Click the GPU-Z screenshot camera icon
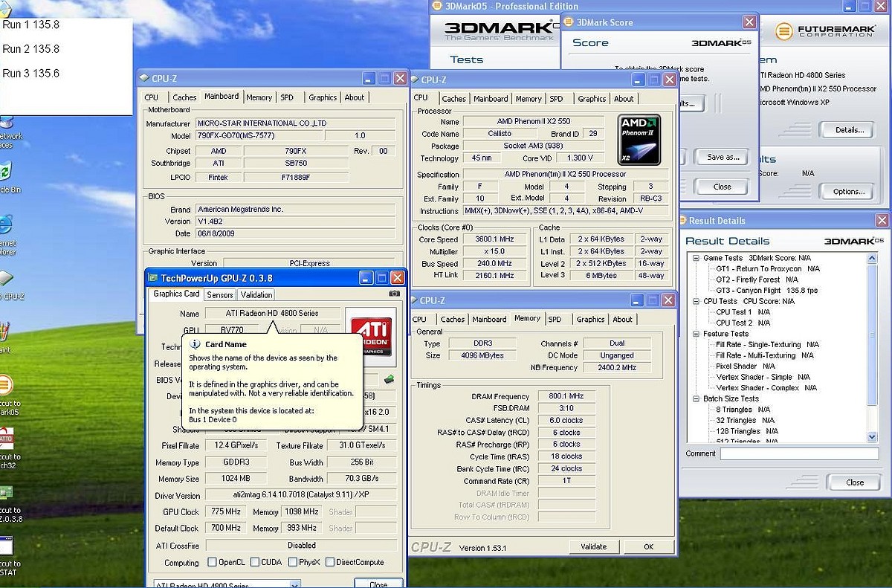Viewport: 892px width, 588px height. point(395,294)
